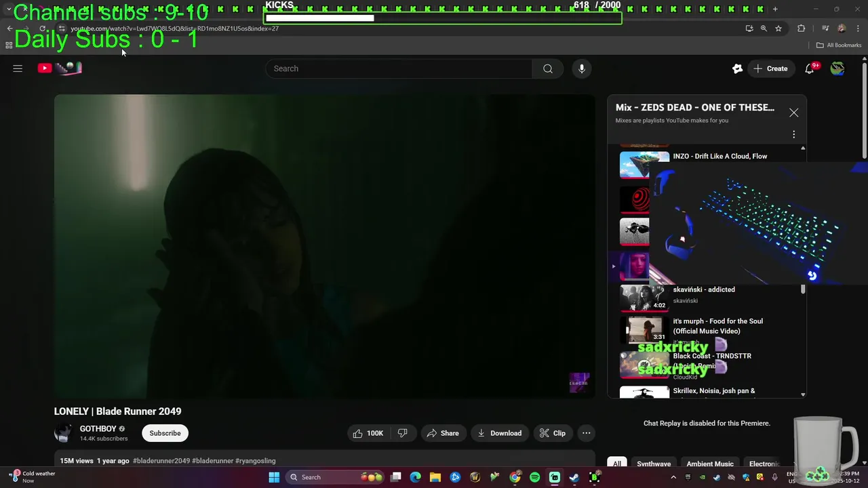Open the notifications bell
The height and width of the screenshot is (488, 868).
tap(810, 68)
